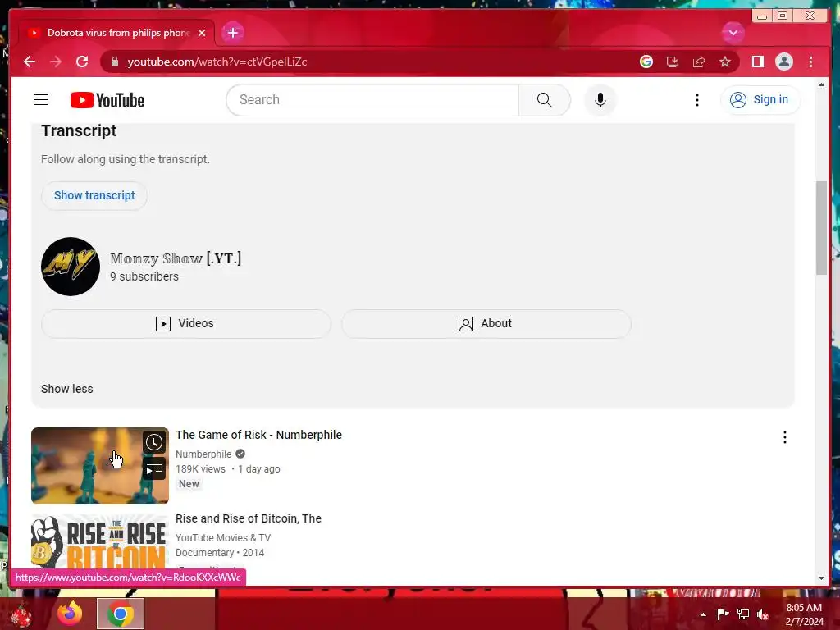Click the search magnifier button
840x630 pixels.
545,99
